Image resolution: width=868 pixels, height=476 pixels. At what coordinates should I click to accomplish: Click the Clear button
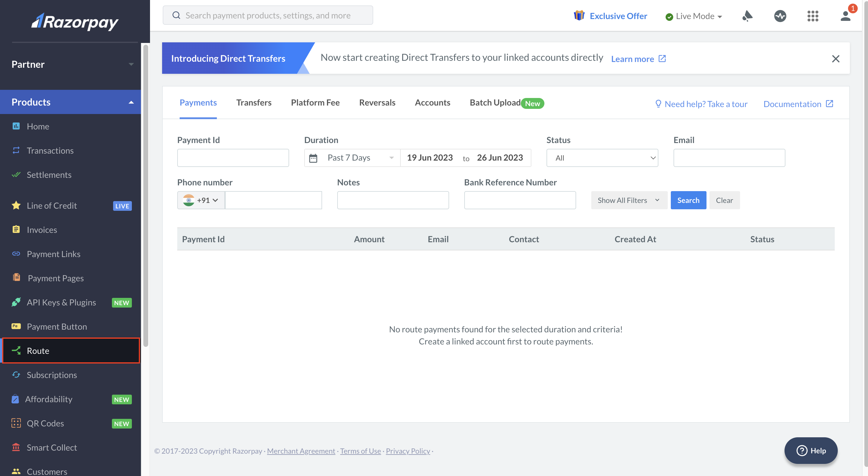[x=724, y=200]
